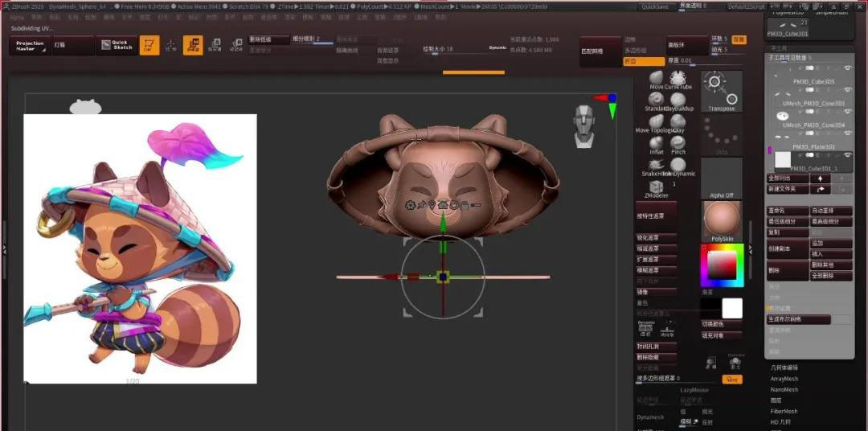Screen dimensions: 868x431
Task: Pick a color in the color picker square
Action: (722, 265)
